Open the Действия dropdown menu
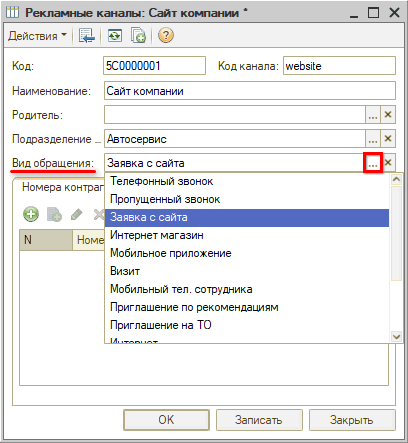Image resolution: width=408 pixels, height=443 pixels. (37, 35)
